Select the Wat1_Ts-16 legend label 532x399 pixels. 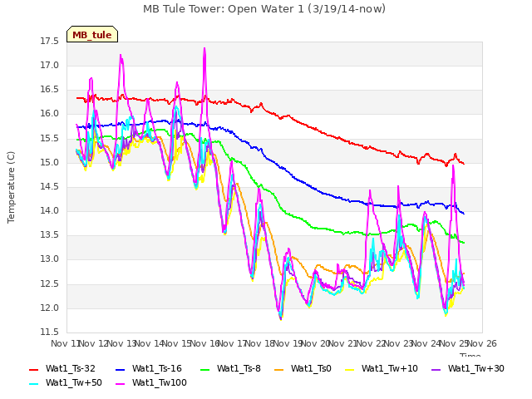coord(157,368)
